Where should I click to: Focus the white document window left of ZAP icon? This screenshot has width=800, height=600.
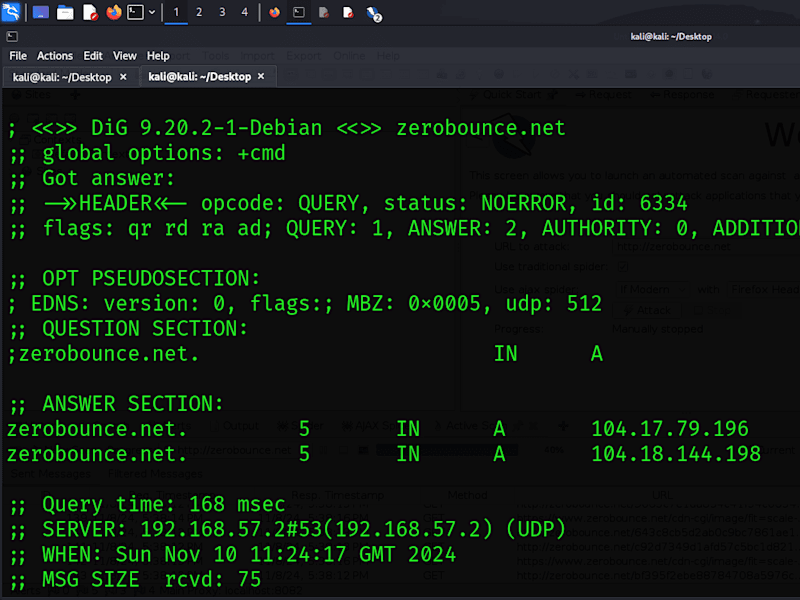pos(348,12)
